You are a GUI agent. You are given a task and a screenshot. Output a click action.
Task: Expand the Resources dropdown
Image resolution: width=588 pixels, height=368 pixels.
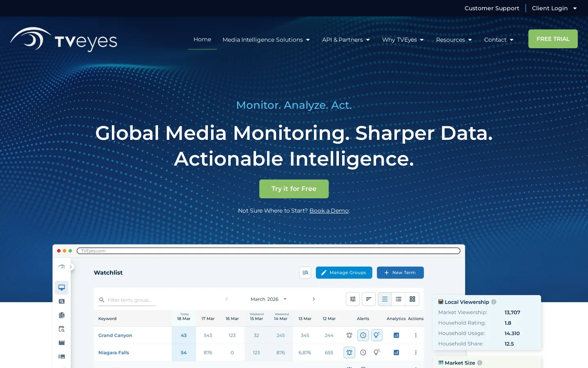coord(454,40)
